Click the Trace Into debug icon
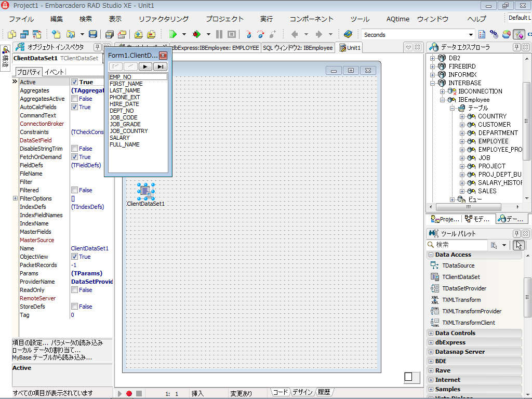The width and height of the screenshot is (532, 399). click(249, 34)
